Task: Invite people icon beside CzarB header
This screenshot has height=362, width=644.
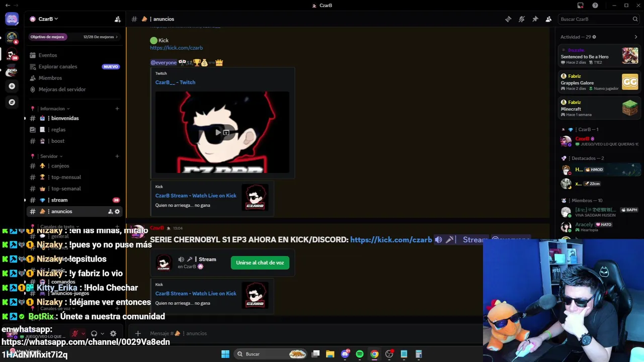Action: coord(117,19)
